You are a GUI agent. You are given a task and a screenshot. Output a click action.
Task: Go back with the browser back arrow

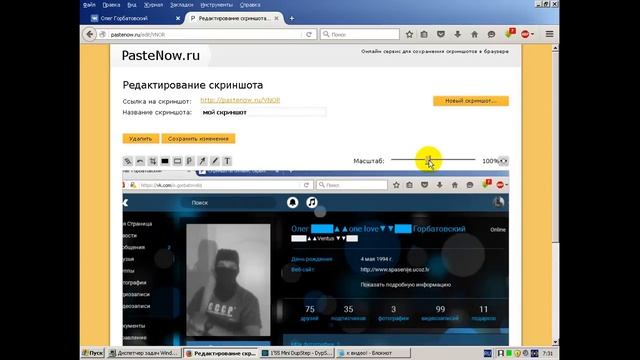tap(90, 34)
